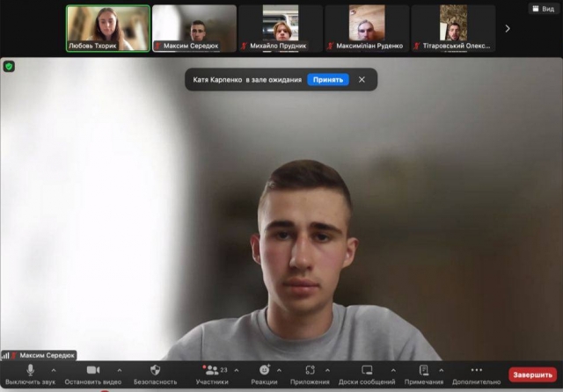Mute the microphone with Выключить звук

coord(31,374)
